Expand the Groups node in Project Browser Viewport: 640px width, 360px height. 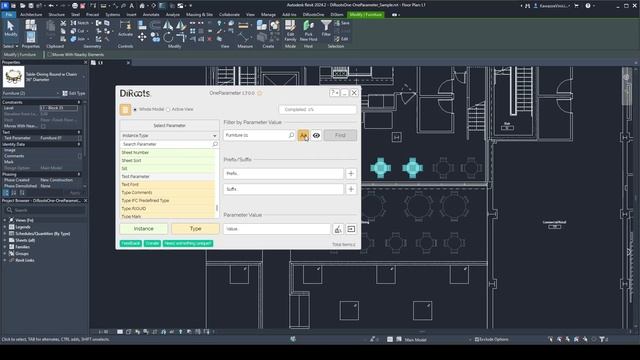click(5, 253)
